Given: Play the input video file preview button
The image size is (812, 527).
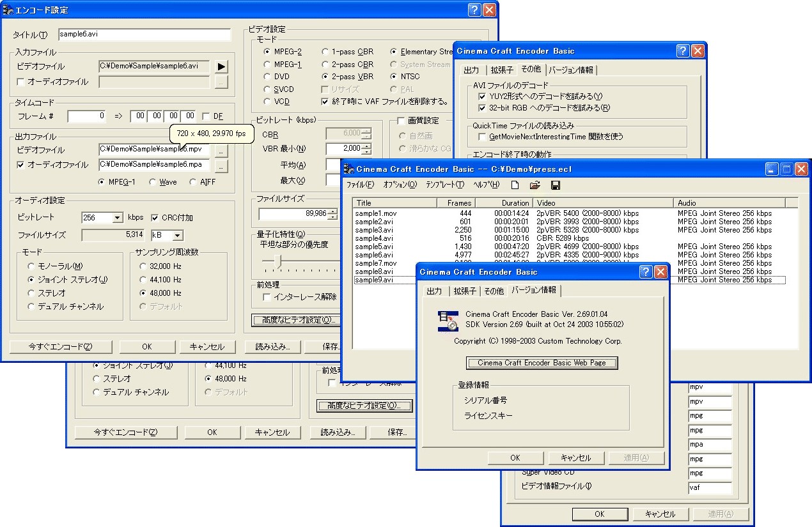Looking at the screenshot, I should coord(221,66).
